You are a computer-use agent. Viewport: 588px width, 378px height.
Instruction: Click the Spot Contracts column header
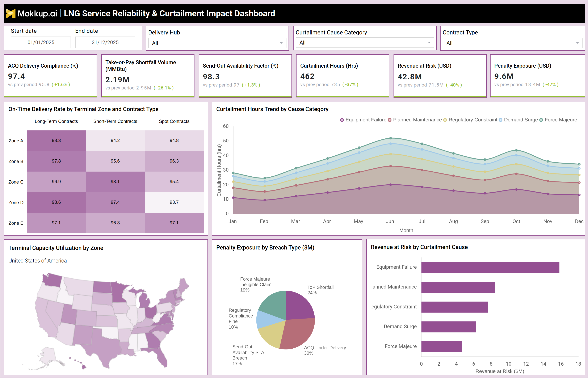point(174,121)
